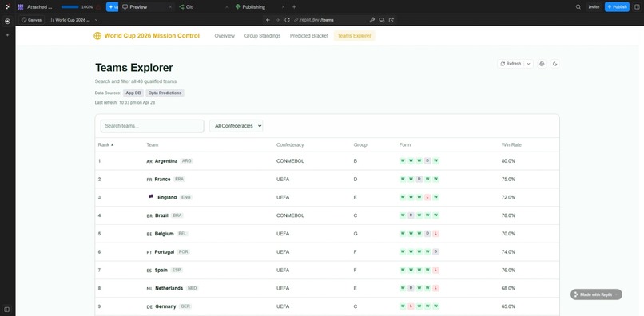Expand the World Cup 2026 file dropdown
Viewport: 644px width, 316px height.
pyautogui.click(x=96, y=20)
